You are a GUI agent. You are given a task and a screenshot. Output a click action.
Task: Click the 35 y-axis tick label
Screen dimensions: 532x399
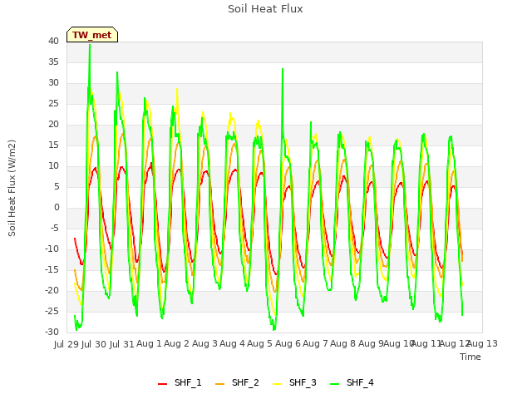(53, 62)
